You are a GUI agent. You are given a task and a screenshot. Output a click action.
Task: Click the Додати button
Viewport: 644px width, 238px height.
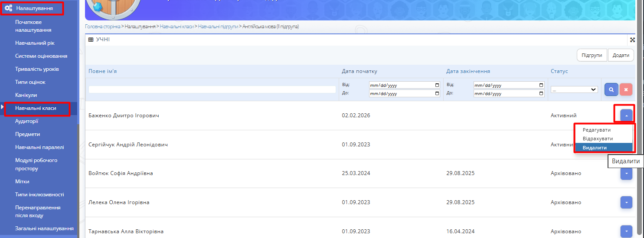click(x=621, y=56)
